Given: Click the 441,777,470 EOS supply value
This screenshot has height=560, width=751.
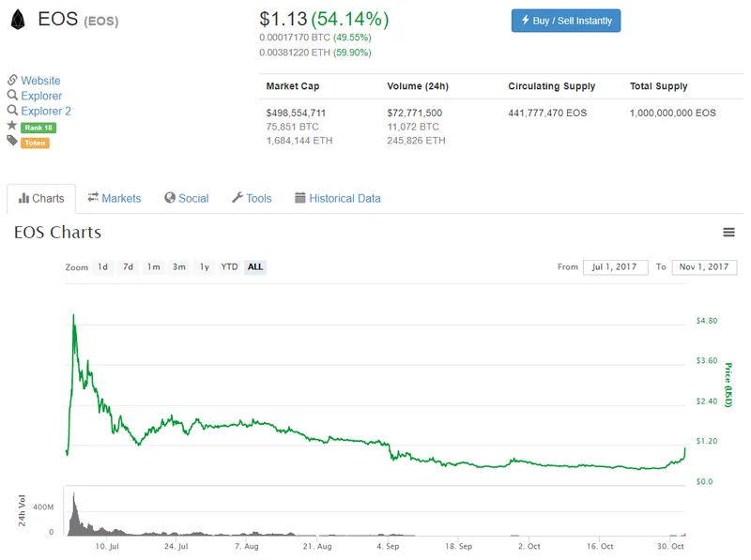Looking at the screenshot, I should (x=547, y=113).
